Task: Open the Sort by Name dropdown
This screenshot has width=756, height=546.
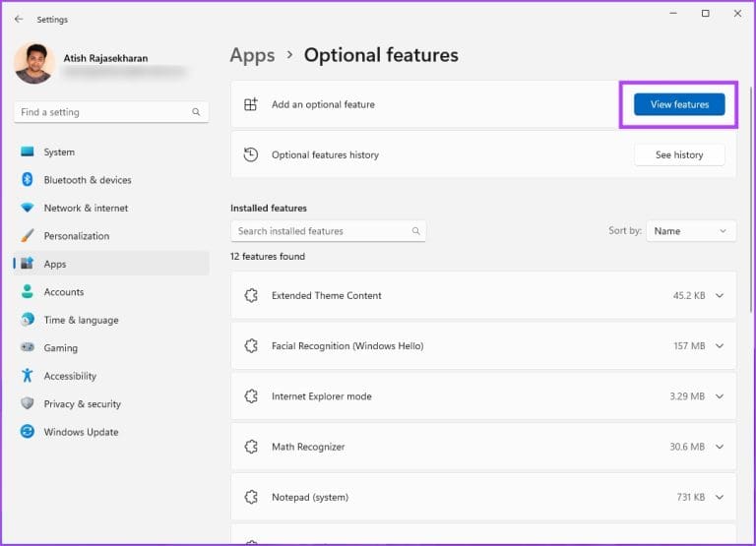Action: click(691, 231)
